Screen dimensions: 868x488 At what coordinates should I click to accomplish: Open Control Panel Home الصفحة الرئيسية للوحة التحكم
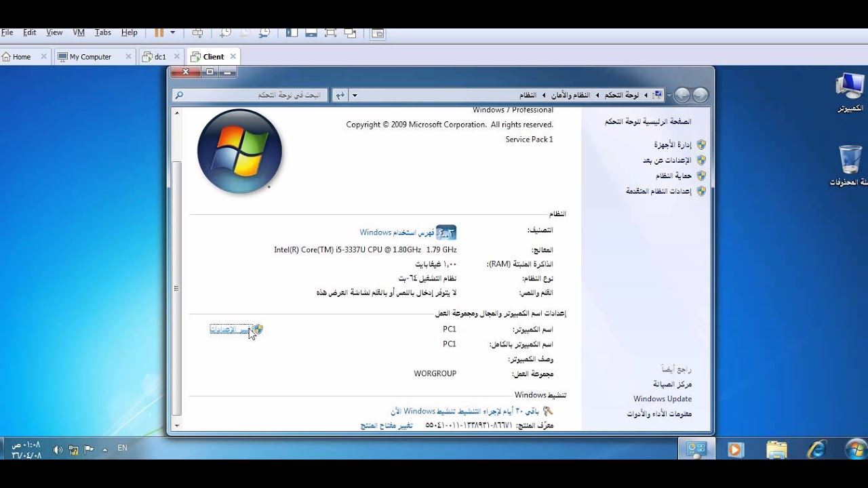pyautogui.click(x=648, y=121)
